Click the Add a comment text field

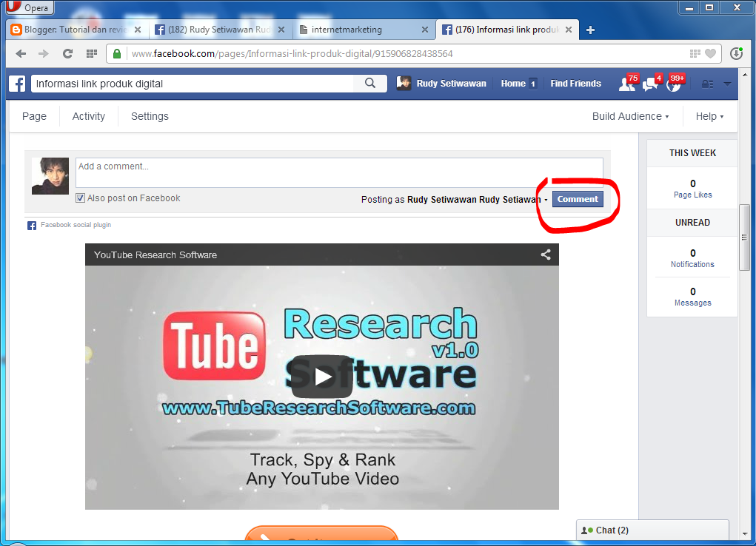click(x=339, y=172)
